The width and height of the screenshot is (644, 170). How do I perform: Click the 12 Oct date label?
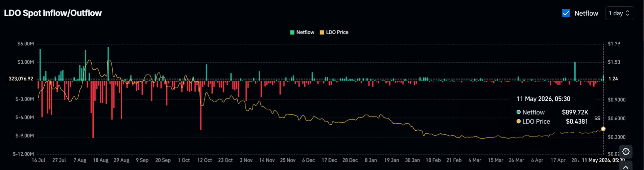pyautogui.click(x=205, y=160)
